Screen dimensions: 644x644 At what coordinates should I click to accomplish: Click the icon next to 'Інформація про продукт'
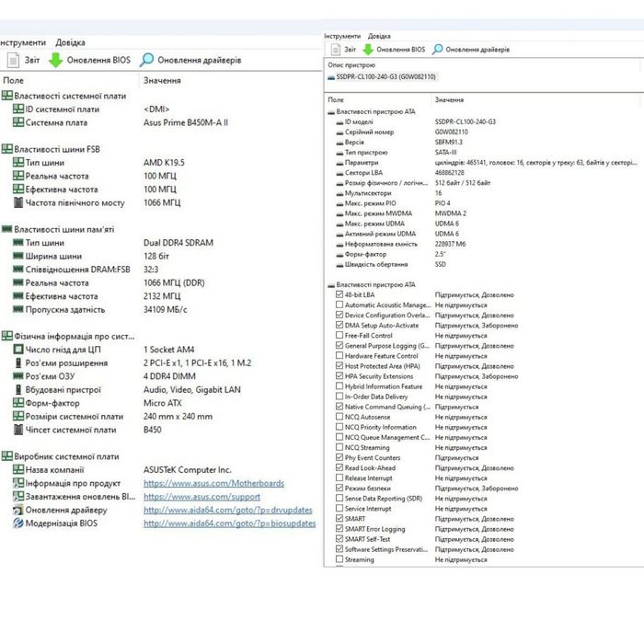18,483
